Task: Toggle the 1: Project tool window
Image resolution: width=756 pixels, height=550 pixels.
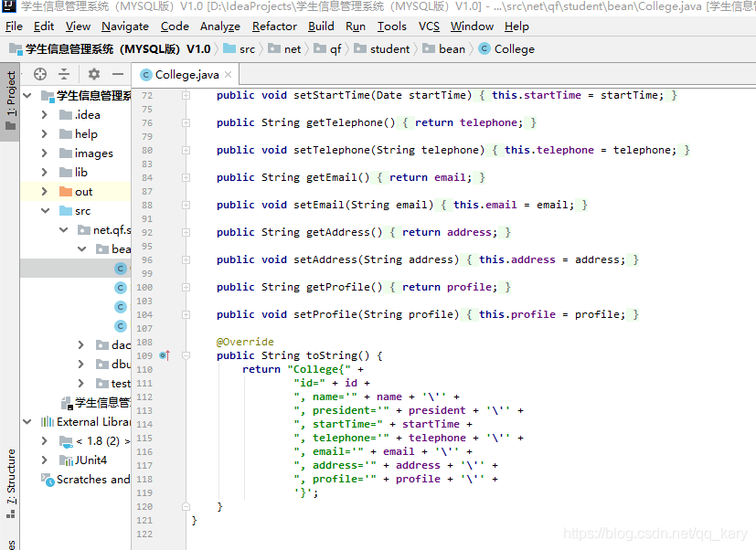Action: (x=10, y=100)
